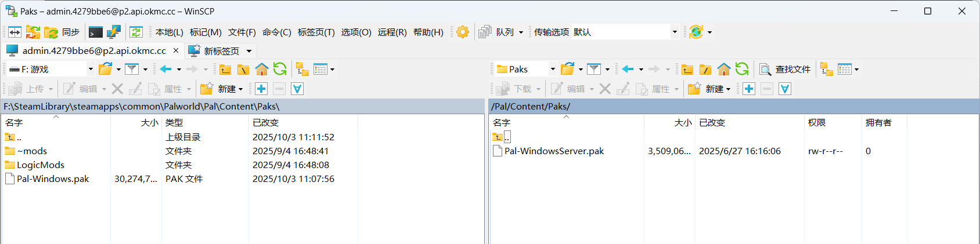The height and width of the screenshot is (244, 980).
Task: Select files with local plus icon
Action: click(x=261, y=89)
